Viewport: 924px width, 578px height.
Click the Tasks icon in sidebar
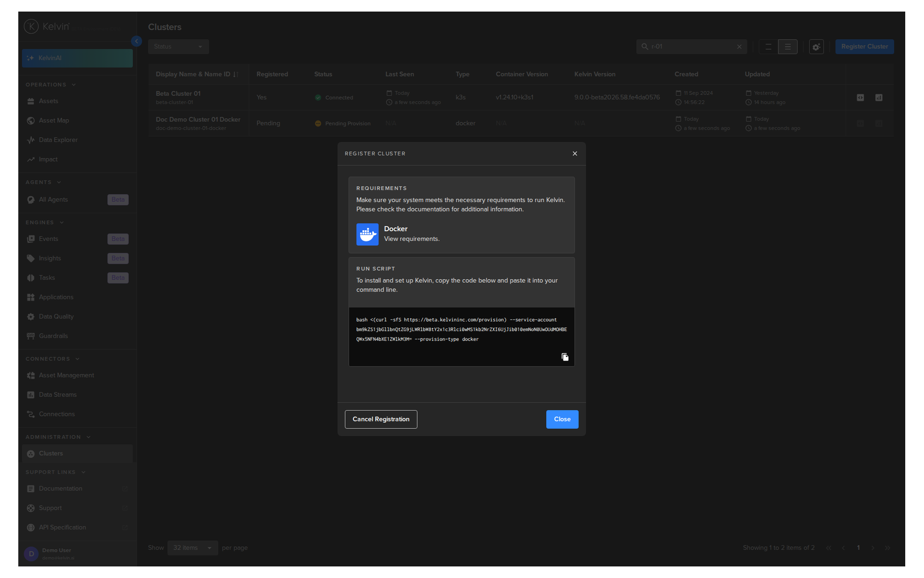31,278
